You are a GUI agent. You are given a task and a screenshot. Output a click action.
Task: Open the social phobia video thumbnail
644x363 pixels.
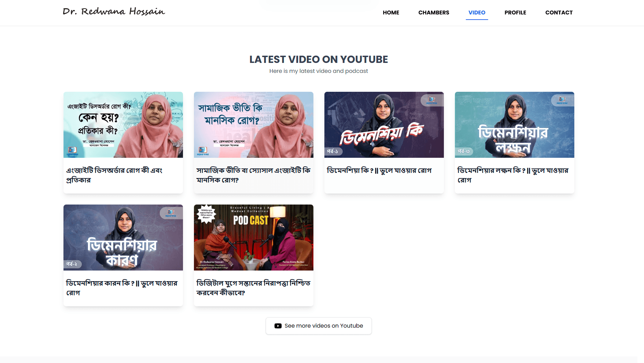click(253, 125)
